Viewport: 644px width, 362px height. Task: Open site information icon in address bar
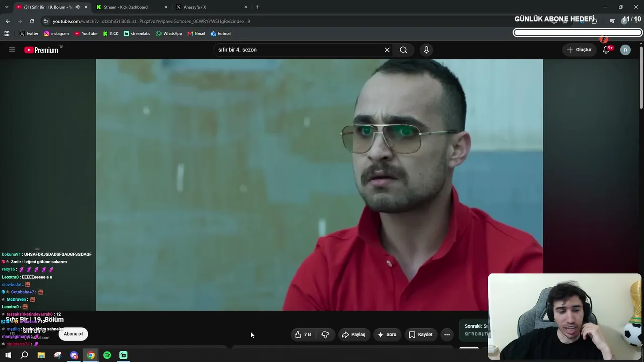coord(46,21)
